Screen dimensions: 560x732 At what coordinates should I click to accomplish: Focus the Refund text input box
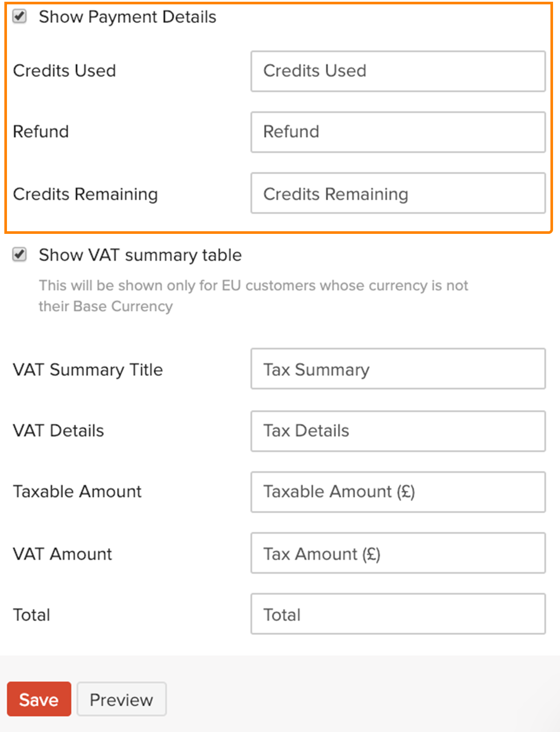click(x=398, y=132)
